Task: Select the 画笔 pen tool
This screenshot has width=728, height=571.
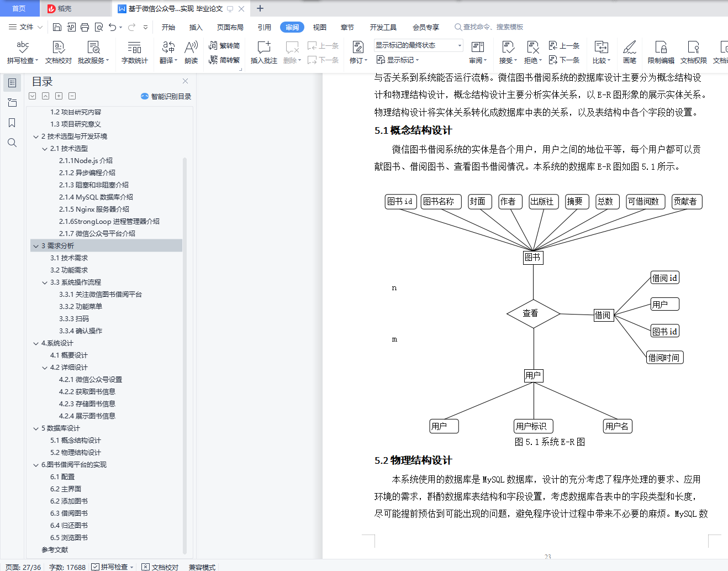Action: pyautogui.click(x=630, y=53)
